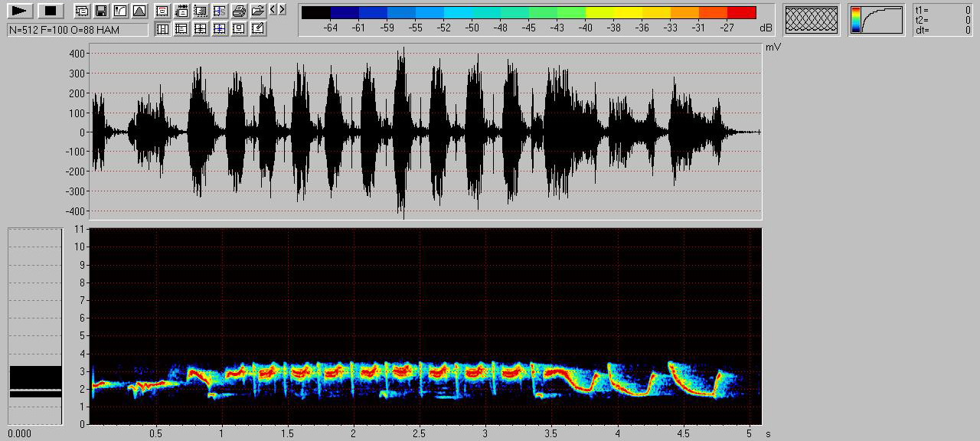Click the t1 t2 dt time readout panel
This screenshot has width=980, height=441.
coord(942,20)
